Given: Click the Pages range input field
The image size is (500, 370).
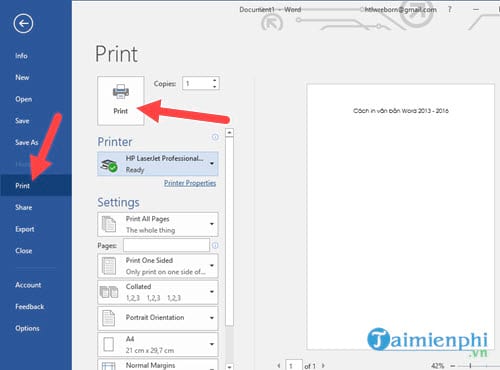Looking at the screenshot, I should click(x=166, y=245).
